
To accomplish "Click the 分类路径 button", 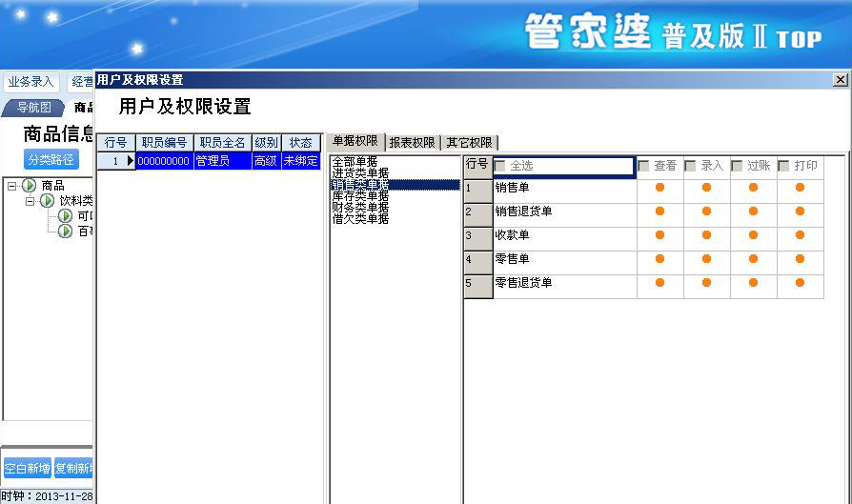I will (51, 160).
